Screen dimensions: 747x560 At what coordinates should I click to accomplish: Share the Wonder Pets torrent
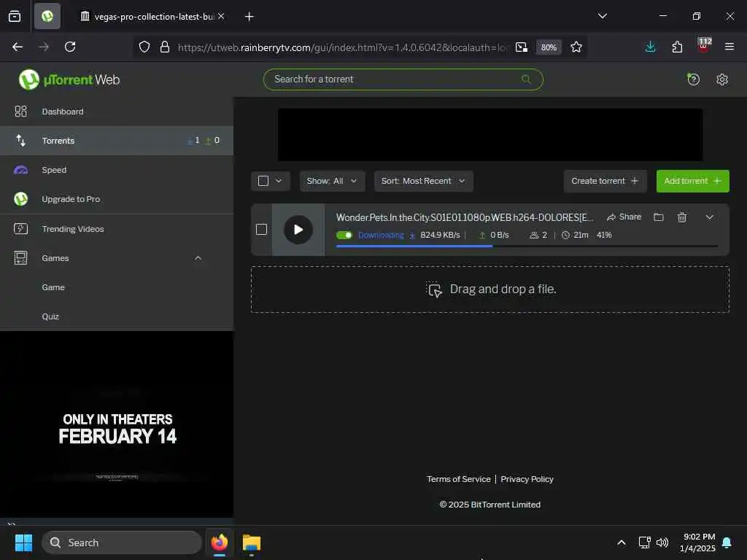(x=624, y=217)
